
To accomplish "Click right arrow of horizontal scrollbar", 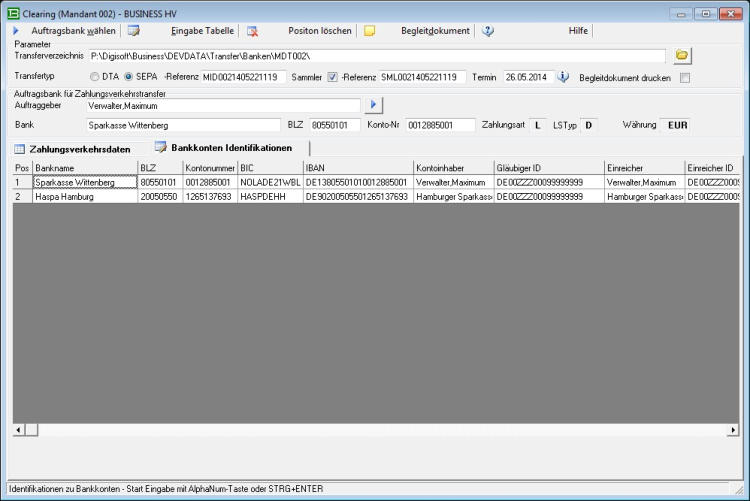I will tap(733, 429).
